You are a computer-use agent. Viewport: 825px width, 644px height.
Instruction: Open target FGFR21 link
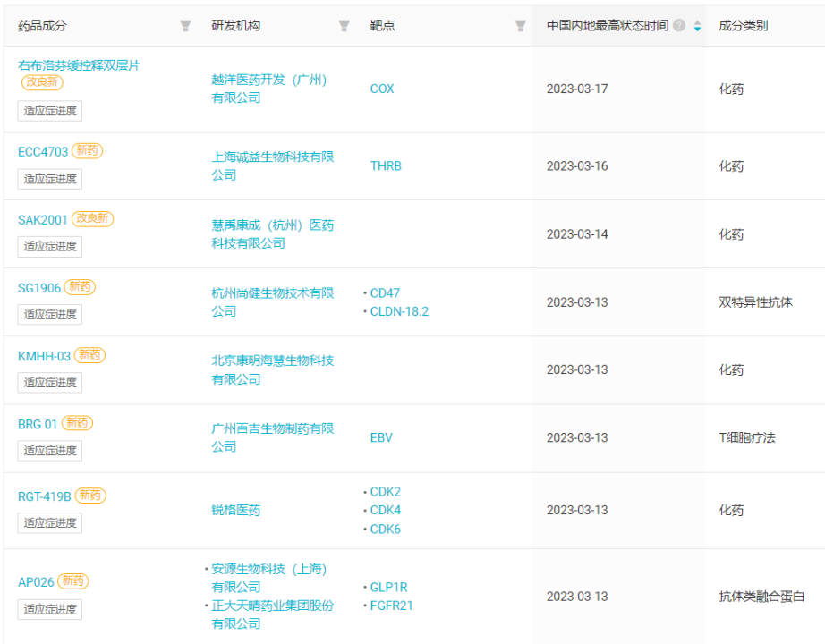coord(391,606)
